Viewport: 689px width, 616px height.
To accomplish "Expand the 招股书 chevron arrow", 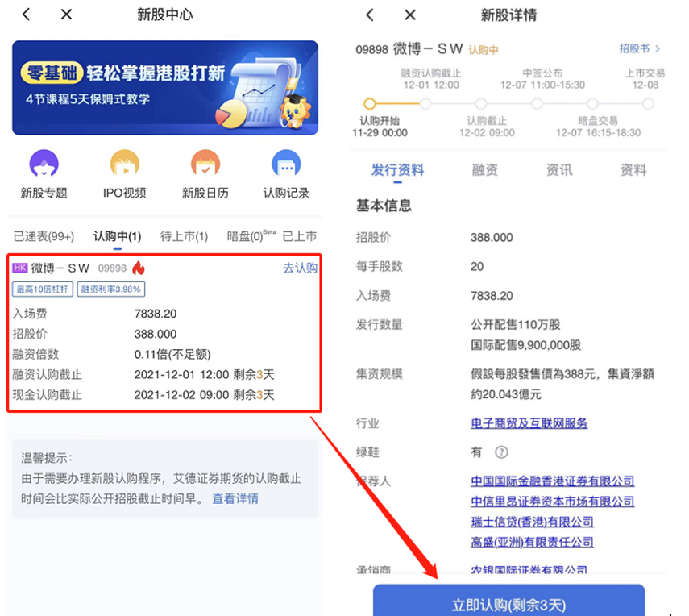I will pyautogui.click(x=658, y=48).
